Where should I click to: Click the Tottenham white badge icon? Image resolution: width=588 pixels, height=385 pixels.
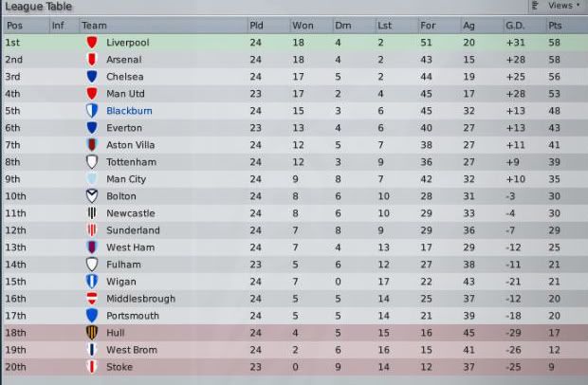(92, 162)
